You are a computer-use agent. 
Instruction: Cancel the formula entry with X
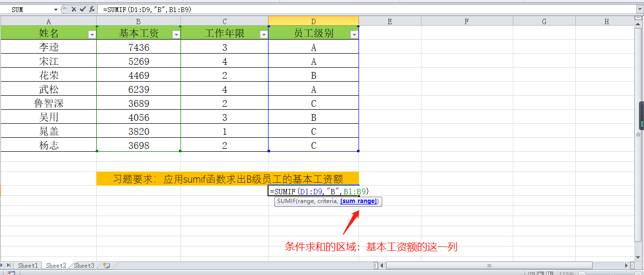pos(74,9)
